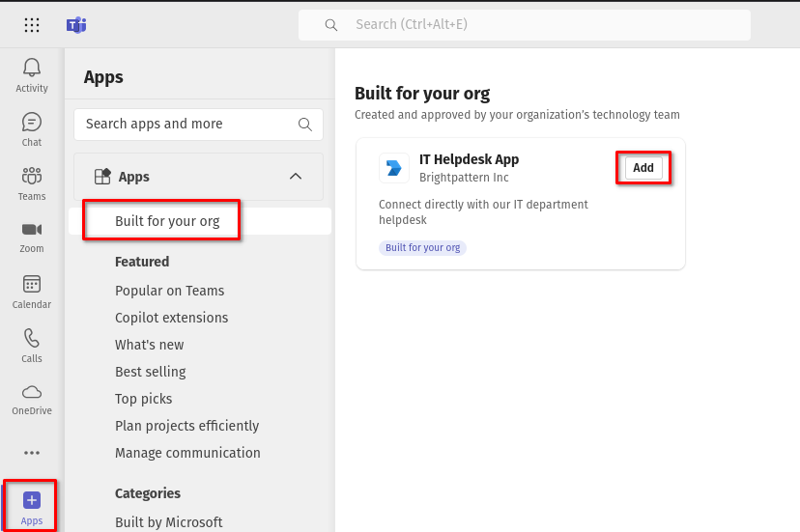Show more apps via ellipsis icon
Image resolution: width=800 pixels, height=532 pixels.
(32, 453)
